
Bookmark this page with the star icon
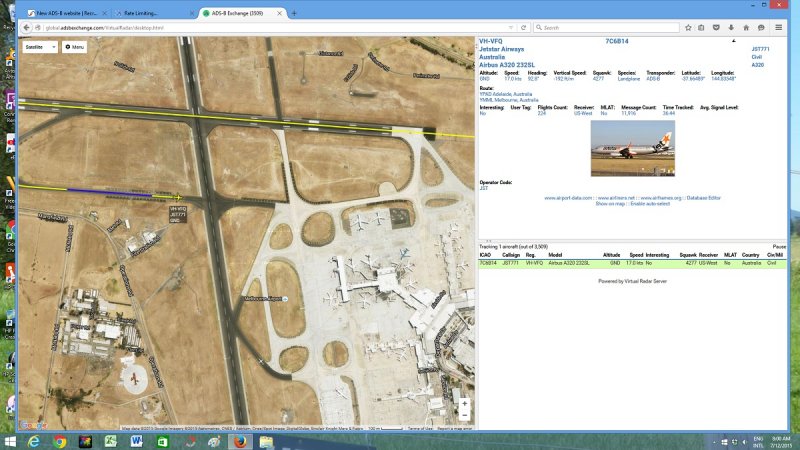pyautogui.click(x=688, y=28)
